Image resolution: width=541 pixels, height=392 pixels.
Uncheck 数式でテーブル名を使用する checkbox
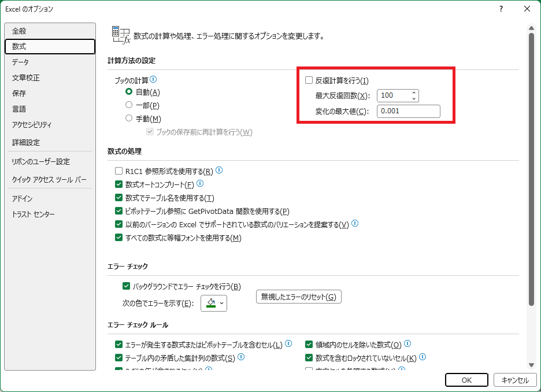[x=118, y=197]
